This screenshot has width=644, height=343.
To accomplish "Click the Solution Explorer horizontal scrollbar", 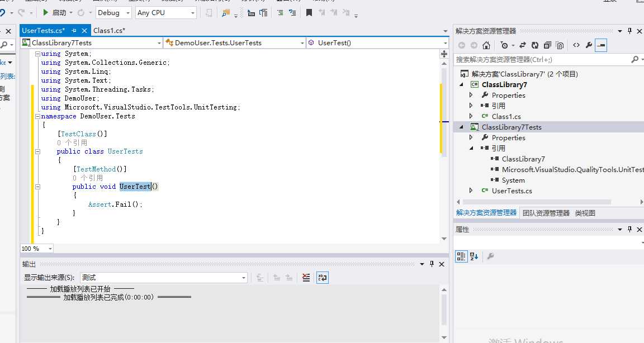I will 537,202.
